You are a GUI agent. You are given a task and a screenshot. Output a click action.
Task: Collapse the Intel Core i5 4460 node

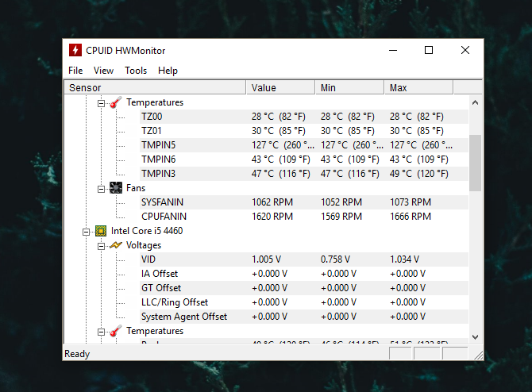coord(86,231)
